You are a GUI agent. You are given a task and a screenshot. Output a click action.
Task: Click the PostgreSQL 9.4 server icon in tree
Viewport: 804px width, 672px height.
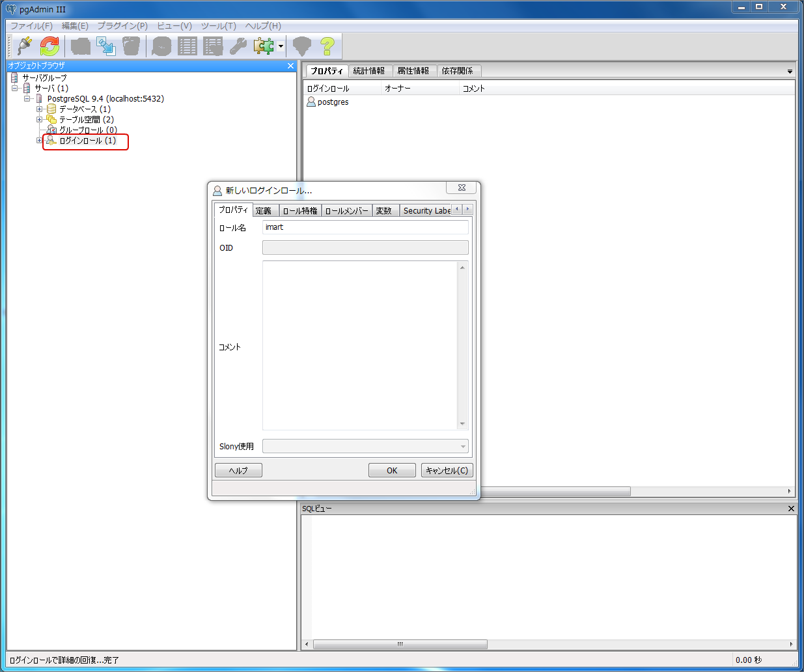tap(39, 98)
